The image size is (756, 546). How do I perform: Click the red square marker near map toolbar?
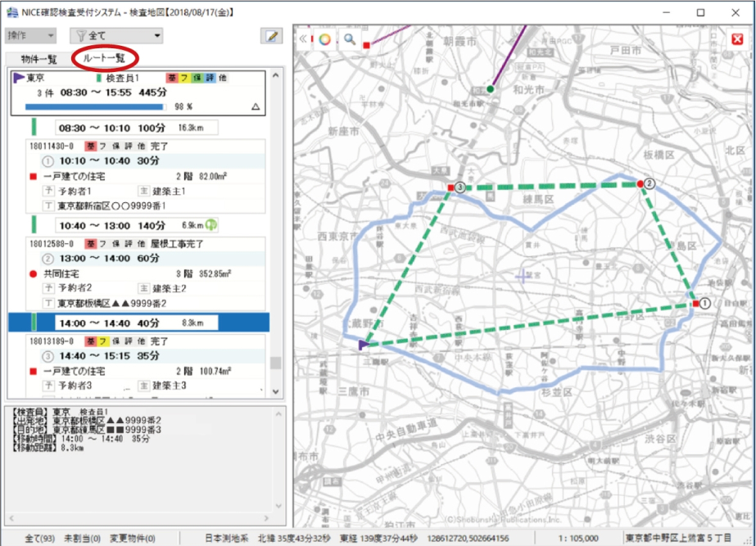[366, 45]
